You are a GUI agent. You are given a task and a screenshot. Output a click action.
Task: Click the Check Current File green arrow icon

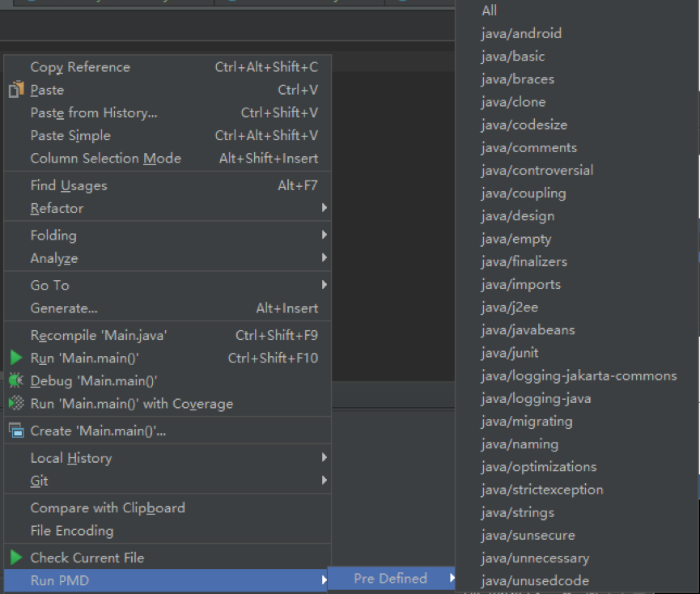tap(16, 558)
